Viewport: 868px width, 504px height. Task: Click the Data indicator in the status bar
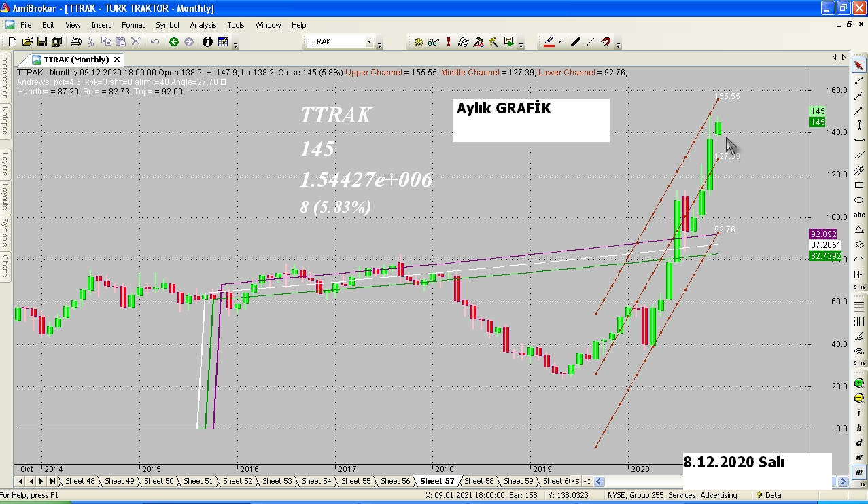[x=768, y=495]
